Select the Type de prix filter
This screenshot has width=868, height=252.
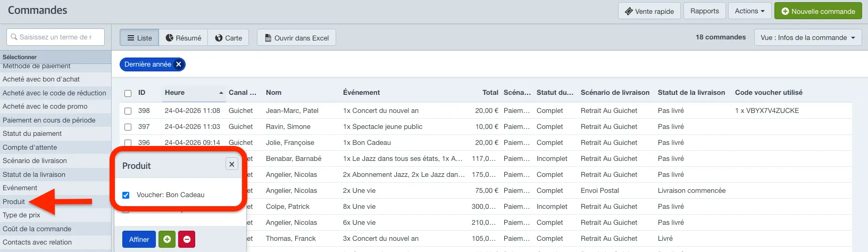pyautogui.click(x=55, y=215)
